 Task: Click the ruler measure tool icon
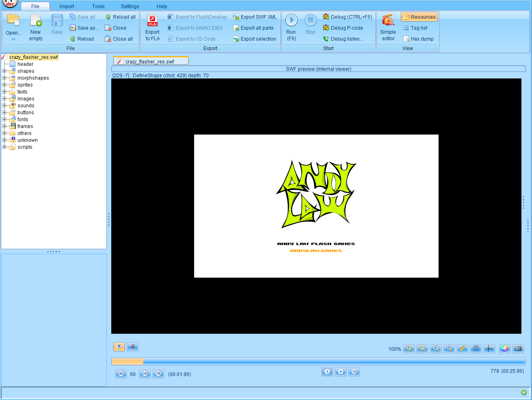pos(463,348)
